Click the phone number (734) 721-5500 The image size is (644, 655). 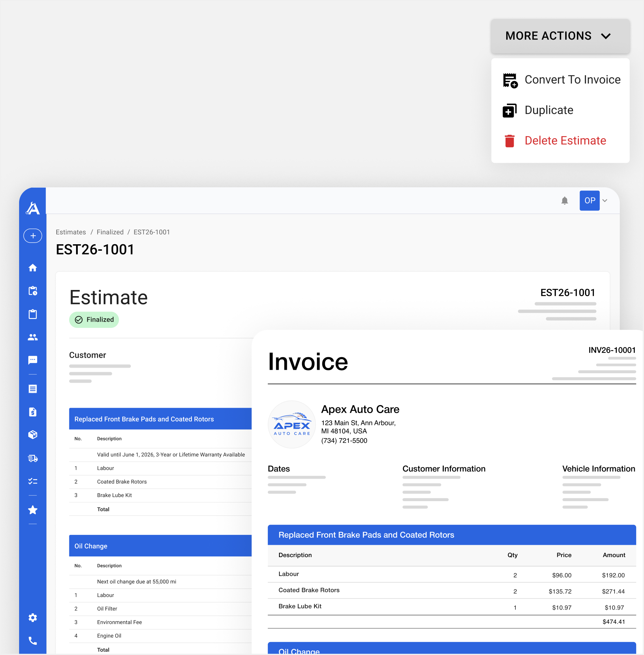344,441
